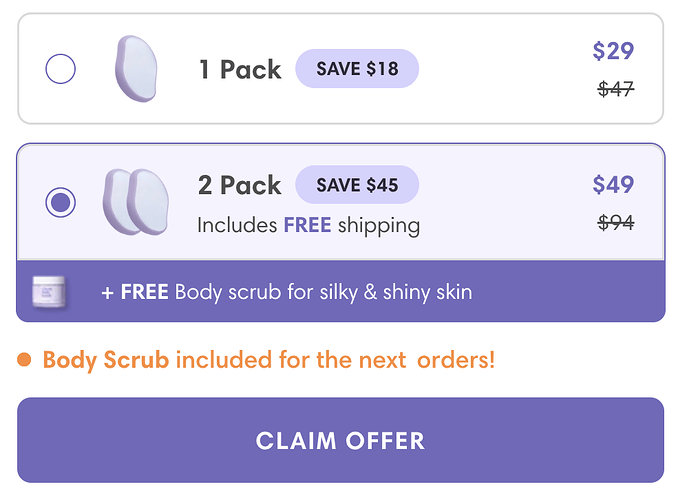
Task: Select the 1 Pack radio button
Action: 61,69
